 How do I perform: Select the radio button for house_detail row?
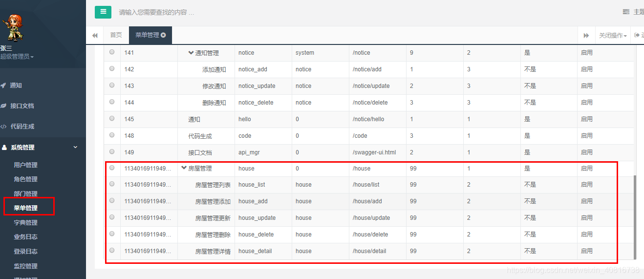(x=112, y=250)
